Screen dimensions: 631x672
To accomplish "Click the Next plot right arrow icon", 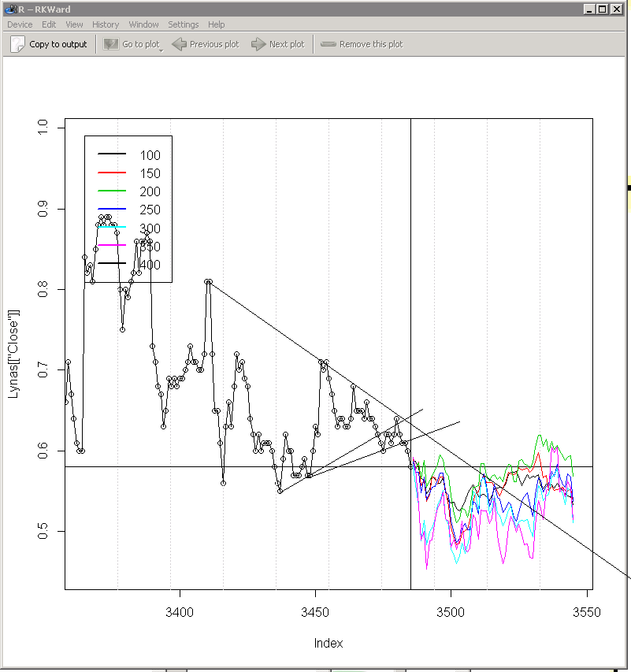I will [x=258, y=44].
